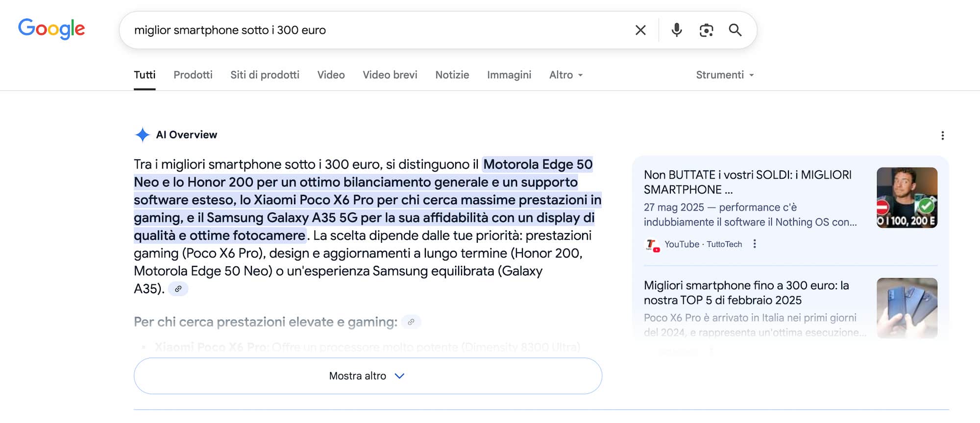Focus the search box with smartphone query
This screenshot has width=980, height=423.
pyautogui.click(x=377, y=30)
